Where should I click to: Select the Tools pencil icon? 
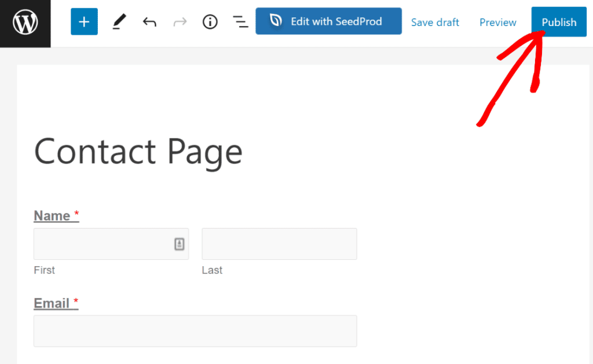click(x=119, y=21)
